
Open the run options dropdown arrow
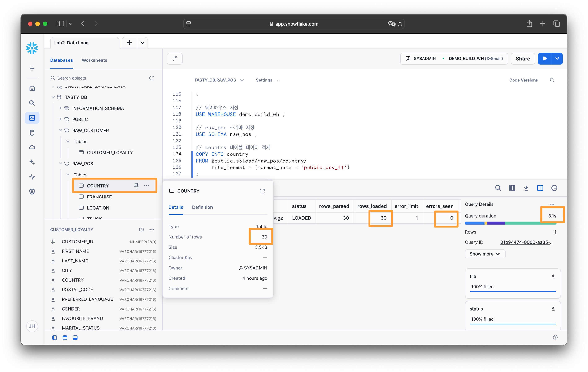coord(557,59)
